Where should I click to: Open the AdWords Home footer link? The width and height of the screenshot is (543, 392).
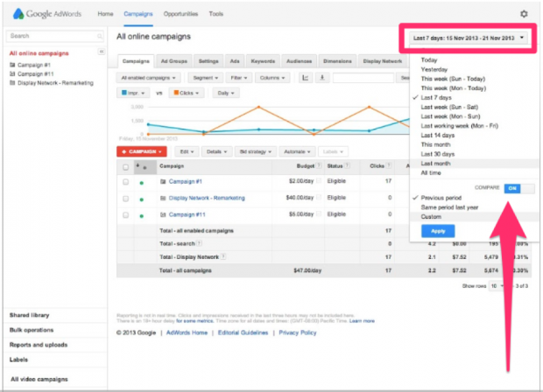[187, 332]
